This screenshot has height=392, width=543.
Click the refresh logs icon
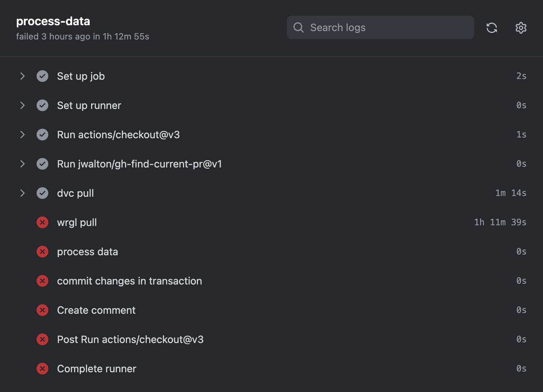(x=492, y=28)
